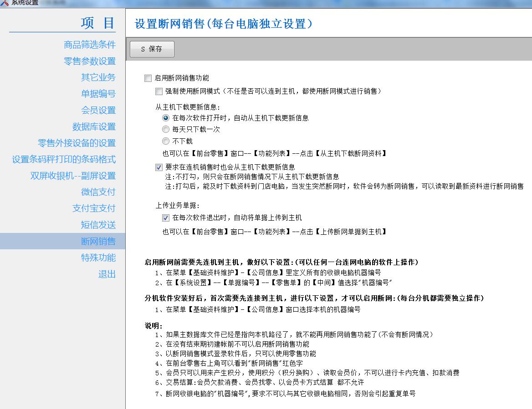Screen dimensions: 532x409
Task: Click note 5 about 会员只可以用来产生积分
Action: click(x=307, y=373)
